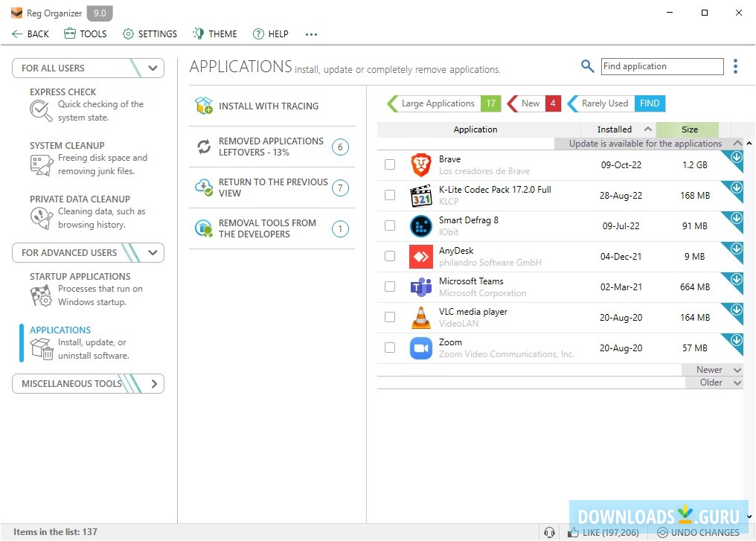The height and width of the screenshot is (541, 756).
Task: Open the Help menu
Action: point(271,33)
